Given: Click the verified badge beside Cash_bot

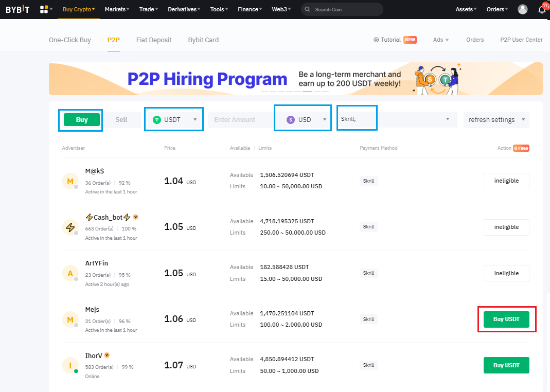Looking at the screenshot, I should coord(136,217).
